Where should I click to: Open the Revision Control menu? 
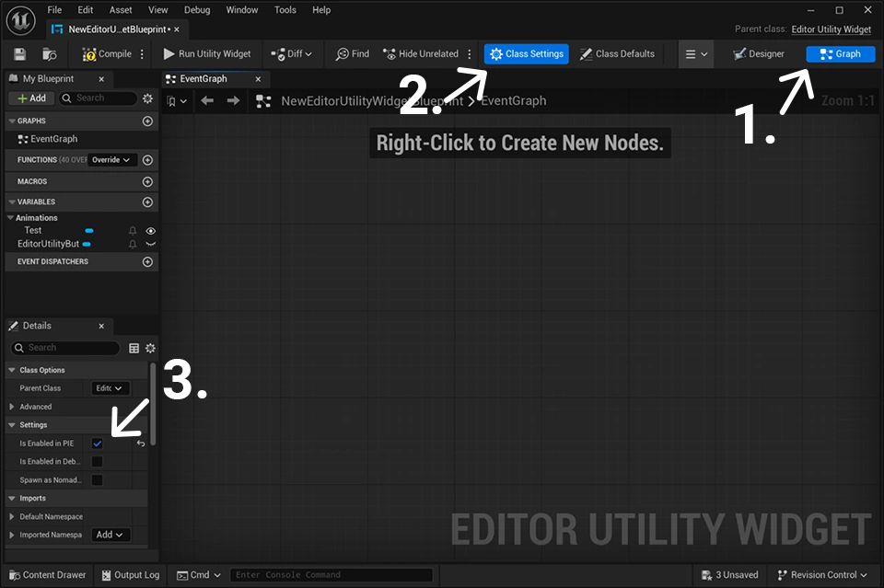pos(821,575)
